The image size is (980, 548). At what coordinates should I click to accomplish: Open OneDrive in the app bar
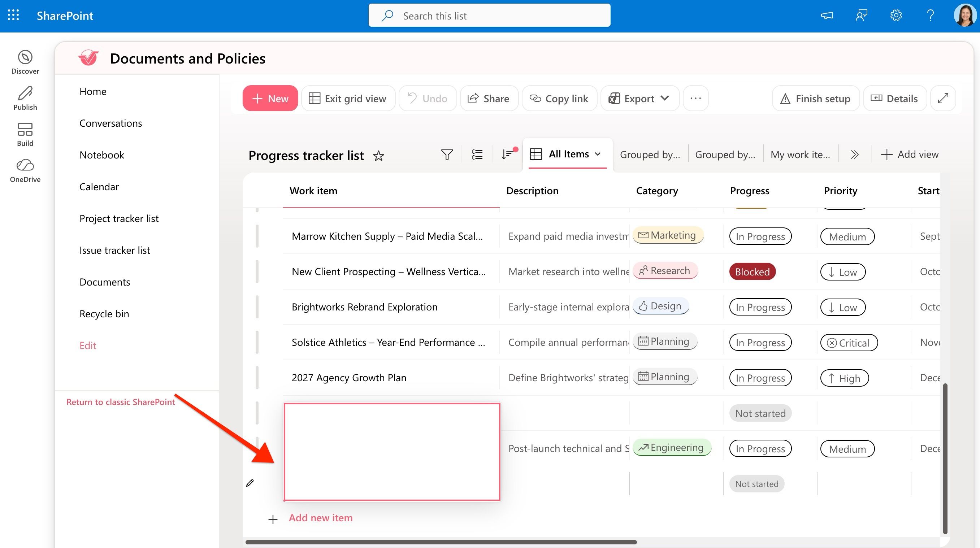click(25, 171)
